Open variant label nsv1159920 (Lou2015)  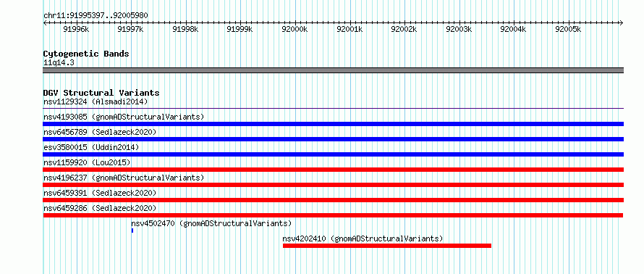click(87, 162)
